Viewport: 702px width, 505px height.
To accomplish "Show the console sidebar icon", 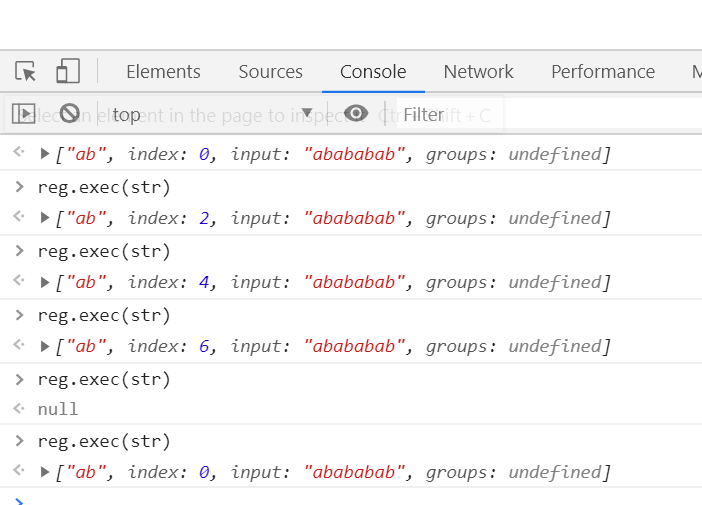I will [x=23, y=114].
